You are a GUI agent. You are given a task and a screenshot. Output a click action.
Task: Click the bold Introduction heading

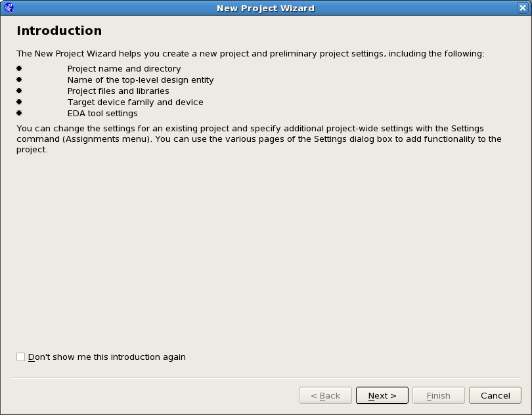[x=59, y=31]
